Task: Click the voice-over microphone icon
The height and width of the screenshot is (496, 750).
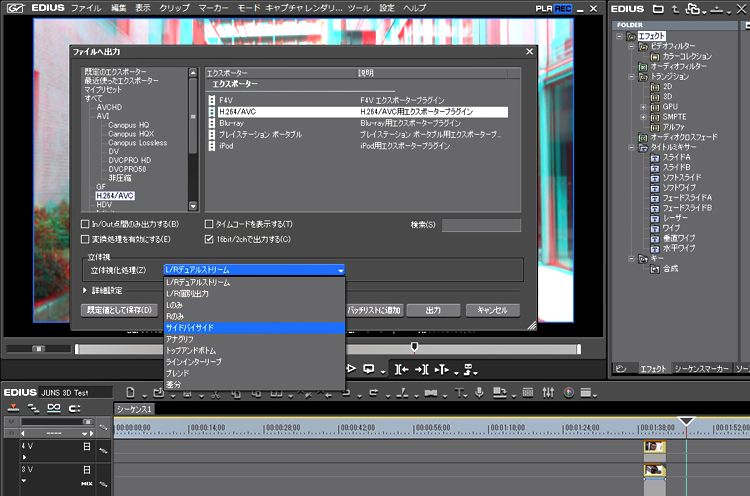Action: (x=479, y=393)
